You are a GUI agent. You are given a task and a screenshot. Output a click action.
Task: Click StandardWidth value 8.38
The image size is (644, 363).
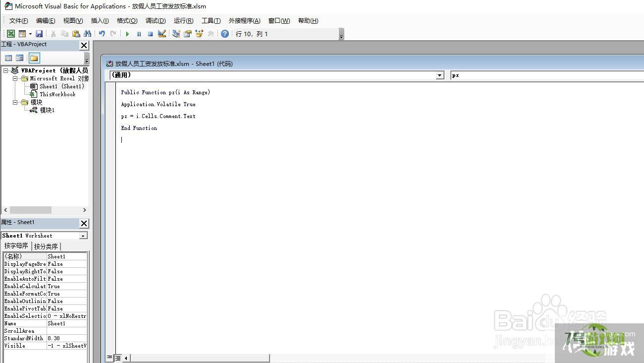(x=67, y=338)
